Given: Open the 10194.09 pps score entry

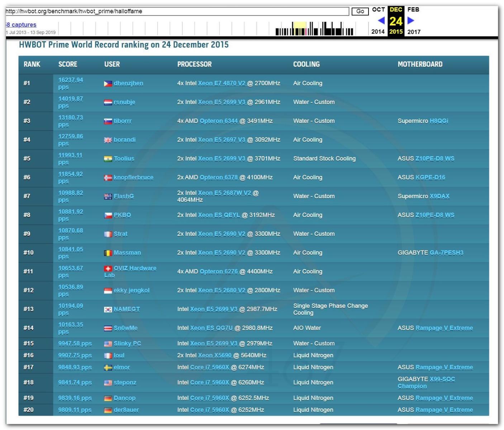Looking at the screenshot, I should coord(71,309).
